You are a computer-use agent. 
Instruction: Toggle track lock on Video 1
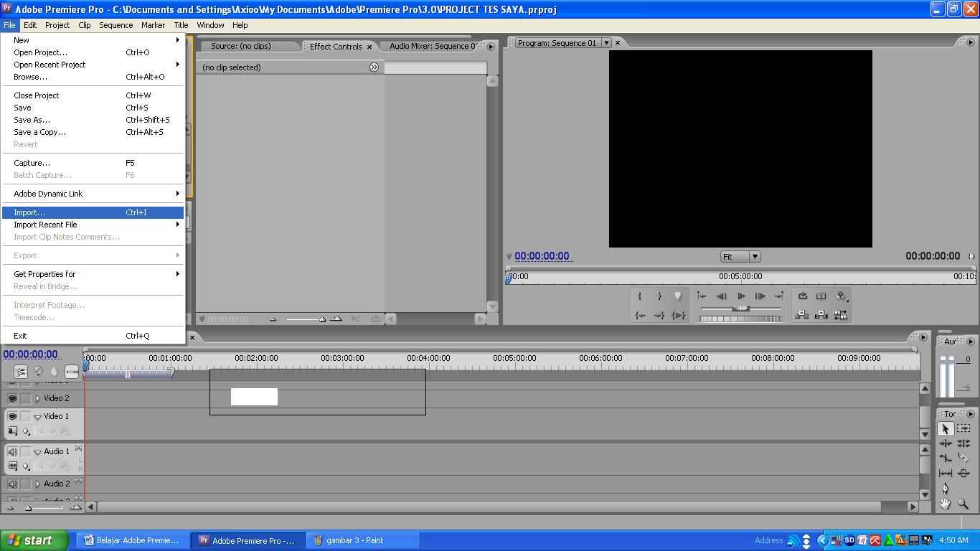26,416
